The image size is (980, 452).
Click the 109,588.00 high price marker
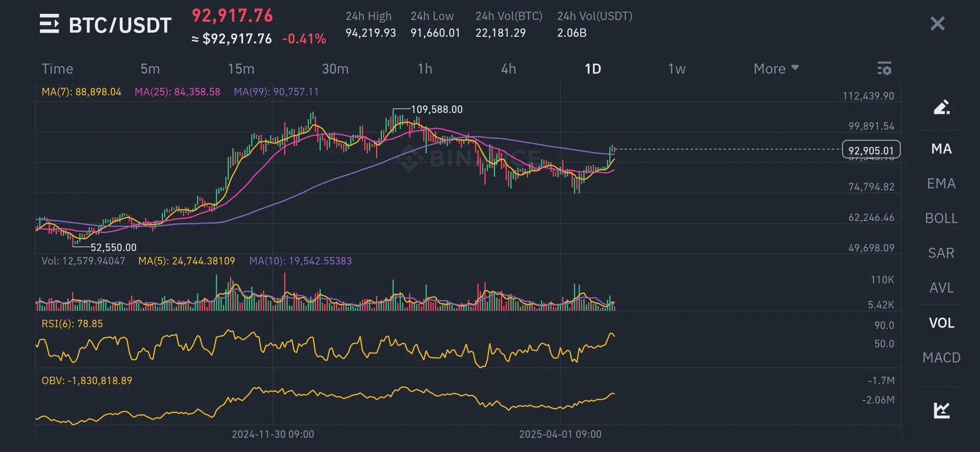click(x=436, y=110)
